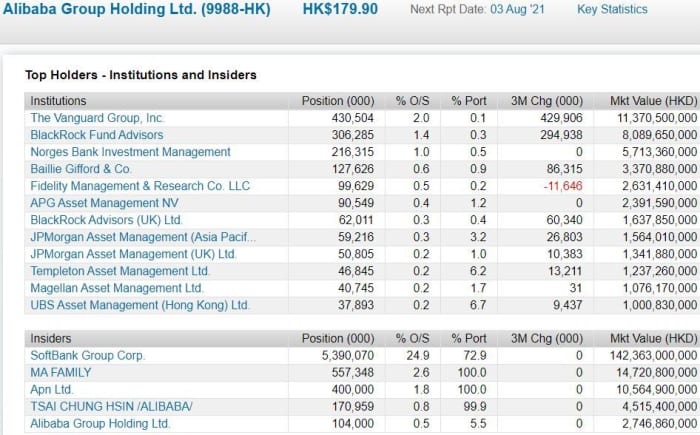Open JPMorgan Asset Management (Asia Pacif... link

point(143,237)
